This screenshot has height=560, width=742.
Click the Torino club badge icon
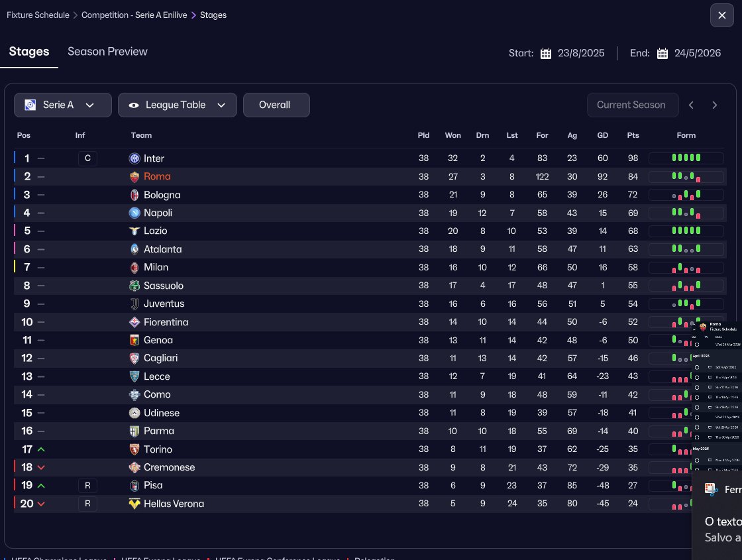coord(134,449)
